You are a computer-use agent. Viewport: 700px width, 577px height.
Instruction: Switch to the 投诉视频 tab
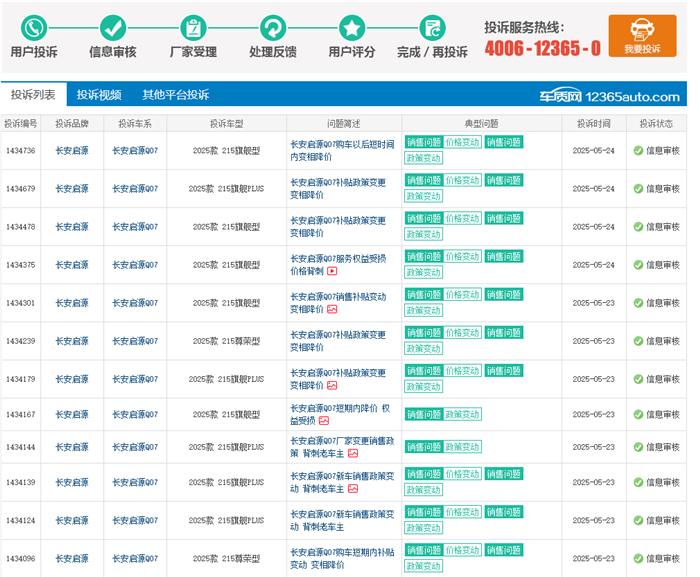[99, 95]
